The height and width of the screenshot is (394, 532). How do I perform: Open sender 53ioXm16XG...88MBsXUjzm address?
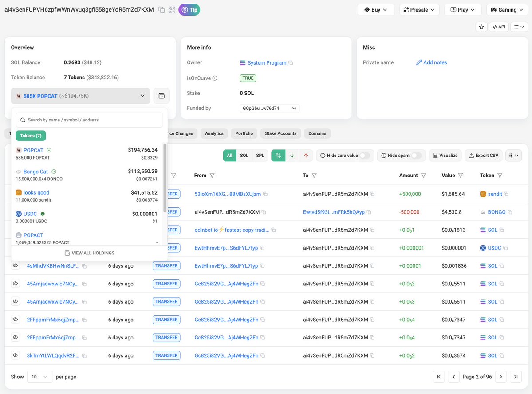[x=228, y=194]
